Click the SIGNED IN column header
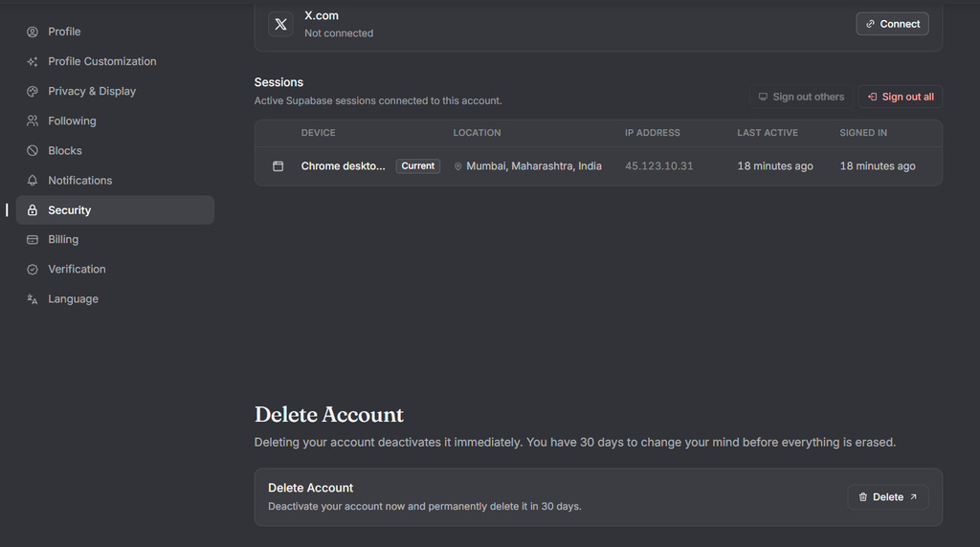 tap(863, 133)
